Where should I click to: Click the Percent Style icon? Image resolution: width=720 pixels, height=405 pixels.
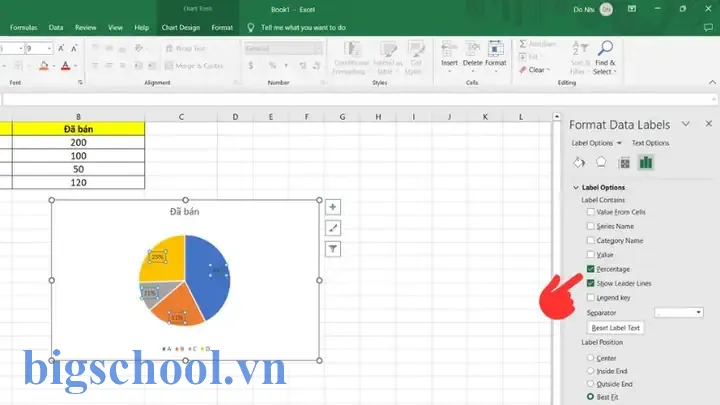272,66
